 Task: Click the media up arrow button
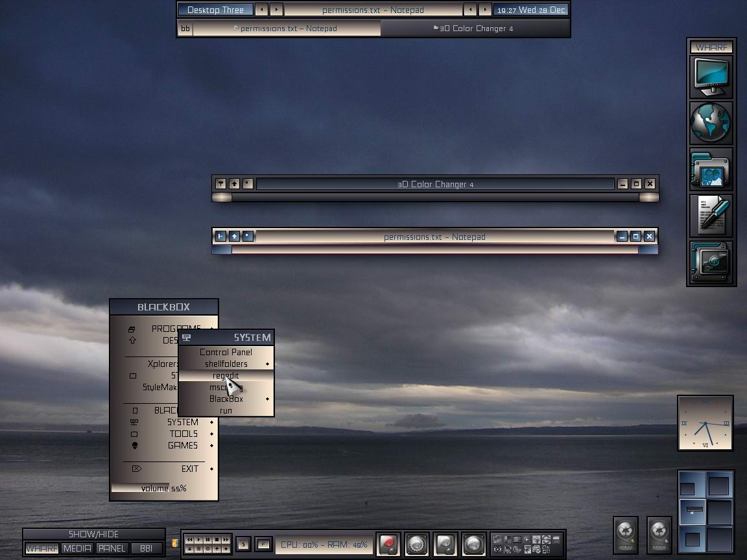click(x=217, y=548)
